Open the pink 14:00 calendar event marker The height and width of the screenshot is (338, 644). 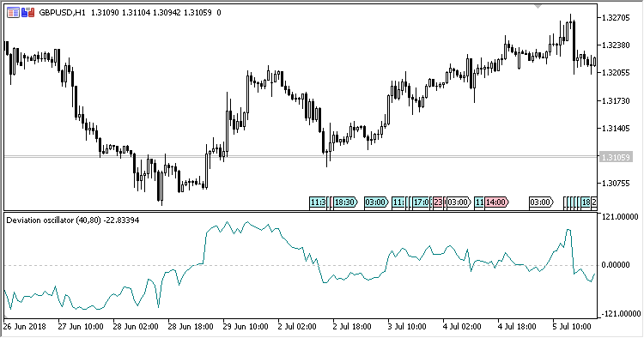[x=496, y=202]
